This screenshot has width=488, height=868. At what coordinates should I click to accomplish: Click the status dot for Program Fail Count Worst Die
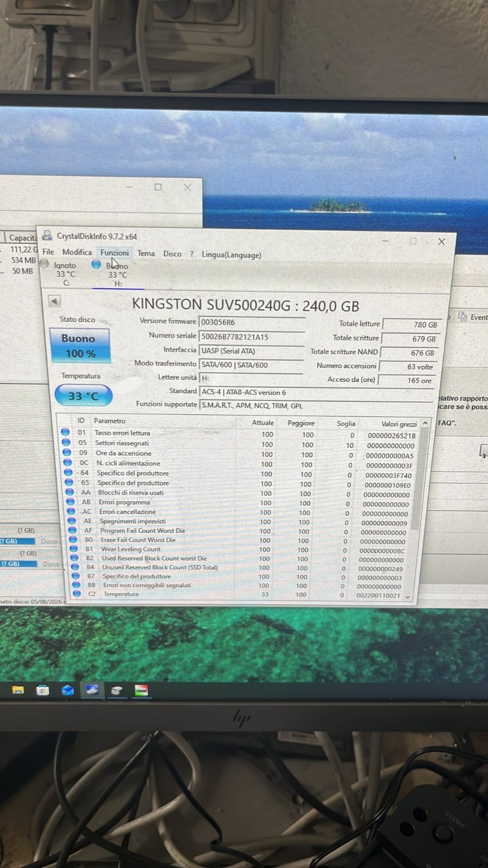72,531
